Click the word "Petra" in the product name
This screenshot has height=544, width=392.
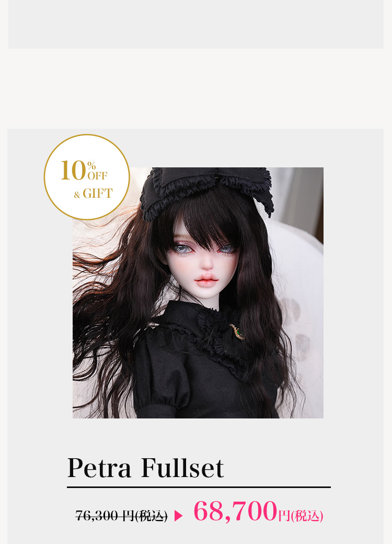click(x=99, y=468)
